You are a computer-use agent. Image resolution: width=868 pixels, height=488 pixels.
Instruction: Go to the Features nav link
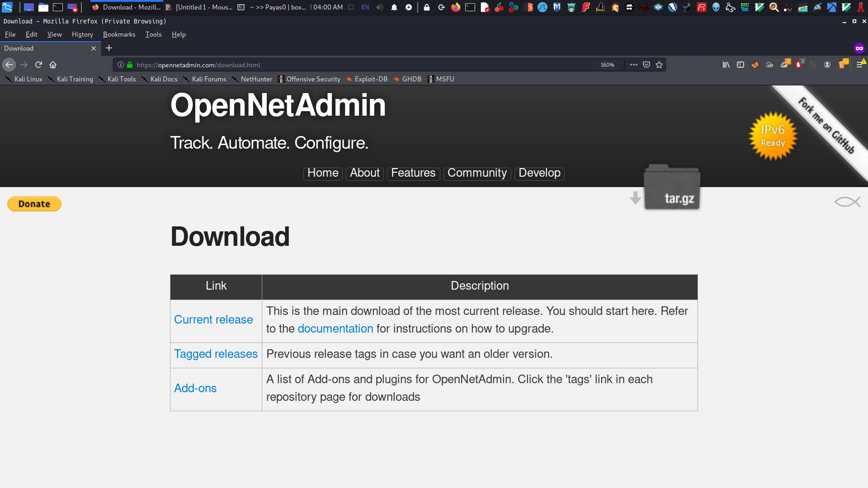click(413, 173)
